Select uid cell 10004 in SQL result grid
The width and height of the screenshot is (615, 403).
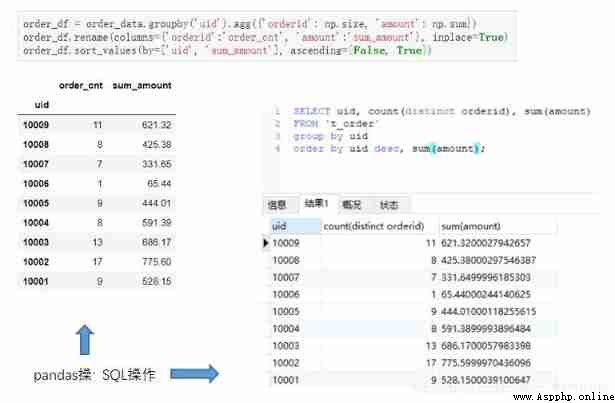coord(286,328)
